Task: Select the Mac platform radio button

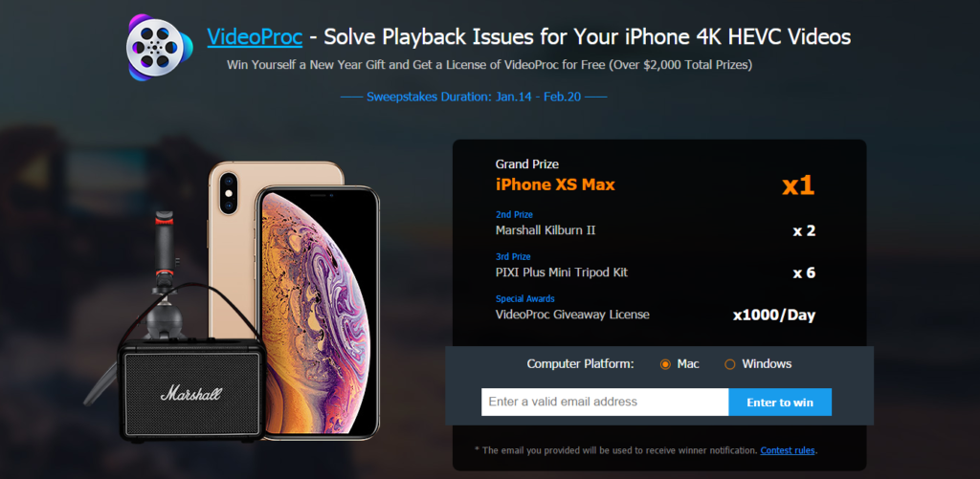Action: pos(665,364)
